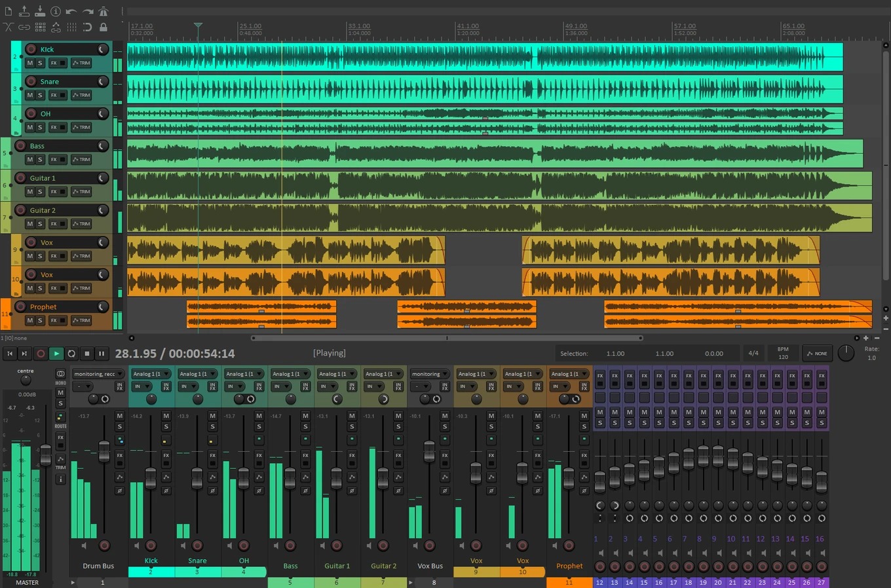Toggle the metronome icon
The image size is (891, 588).
(104, 11)
